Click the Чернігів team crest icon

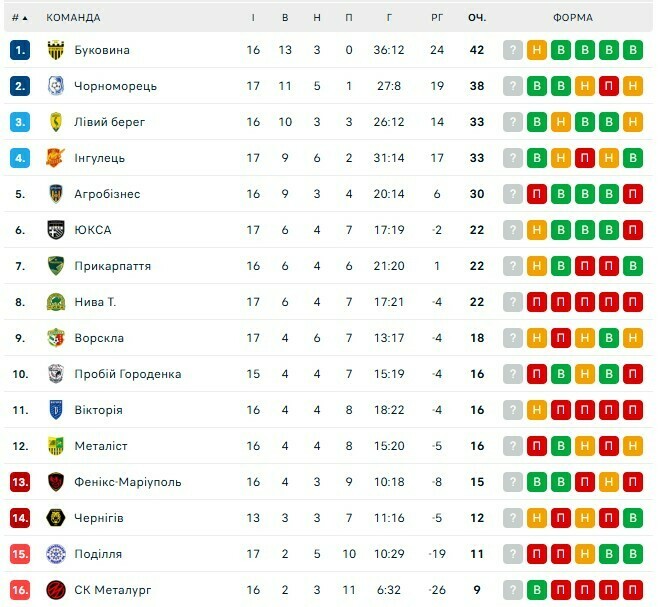pyautogui.click(x=56, y=518)
